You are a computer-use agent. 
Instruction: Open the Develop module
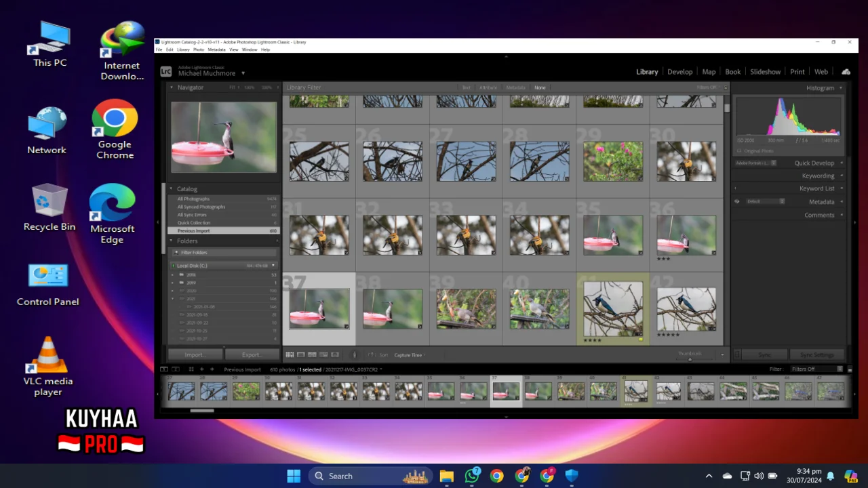coord(679,72)
